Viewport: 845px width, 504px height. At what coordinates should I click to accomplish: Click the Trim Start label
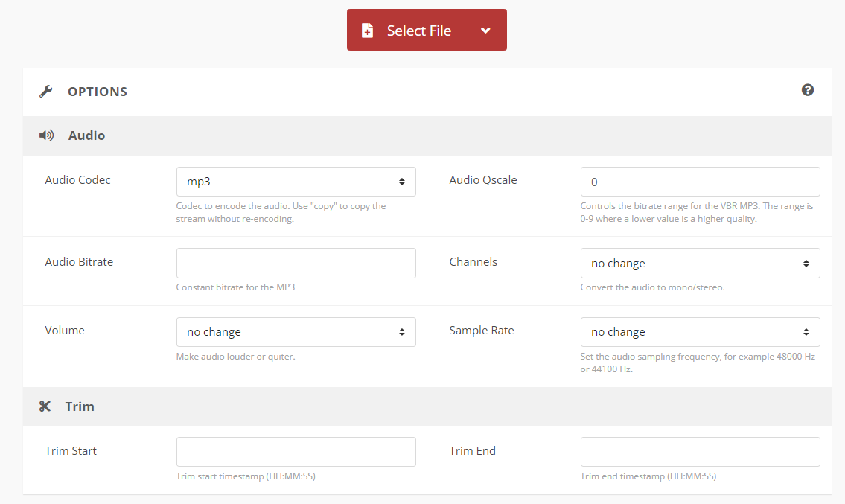(x=71, y=450)
